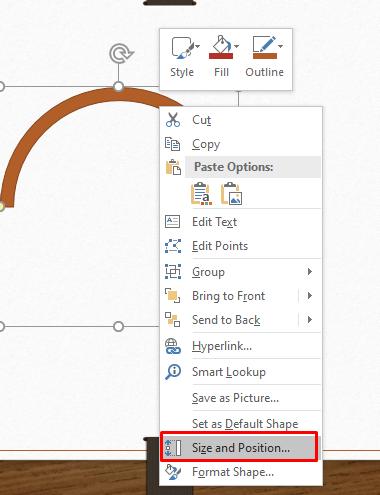Click the Edit Text icon

172,222
